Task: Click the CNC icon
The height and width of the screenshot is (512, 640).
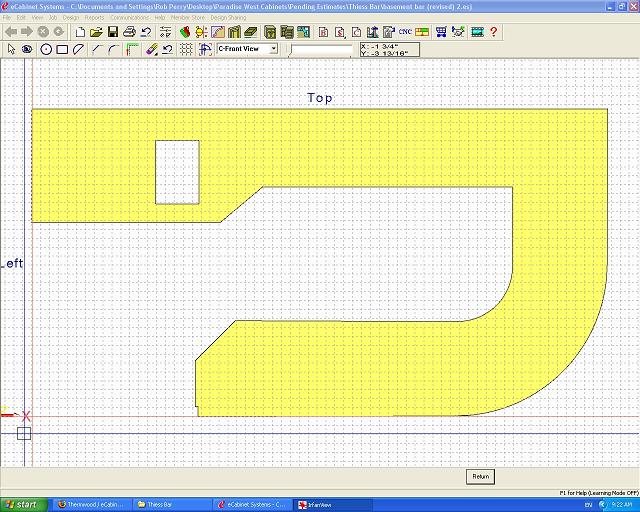Action: 405,32
